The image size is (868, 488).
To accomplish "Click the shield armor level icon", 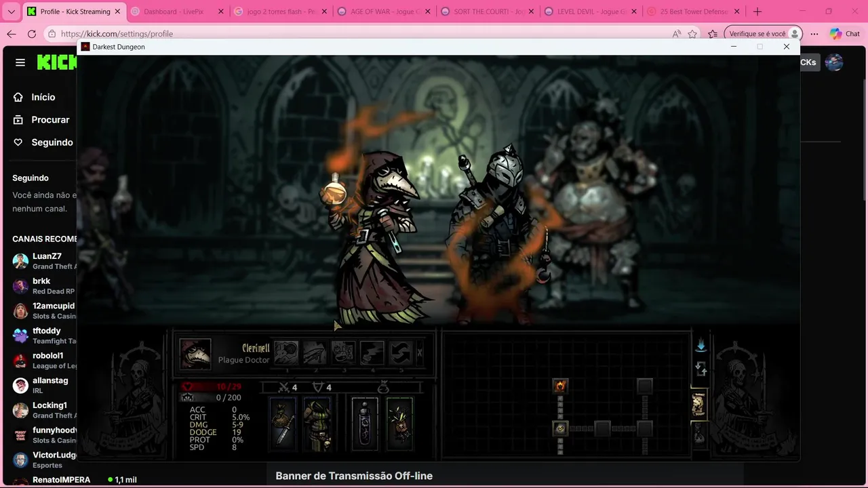I will click(x=317, y=387).
